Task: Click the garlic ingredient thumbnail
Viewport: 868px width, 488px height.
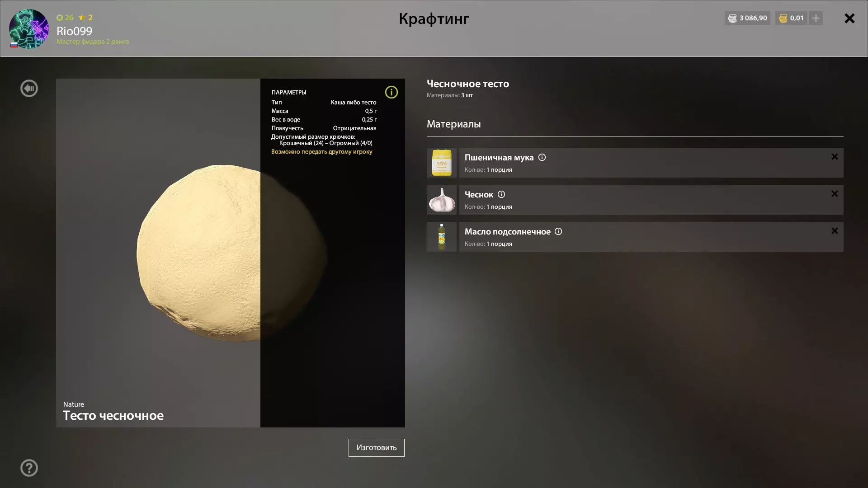Action: pos(441,200)
